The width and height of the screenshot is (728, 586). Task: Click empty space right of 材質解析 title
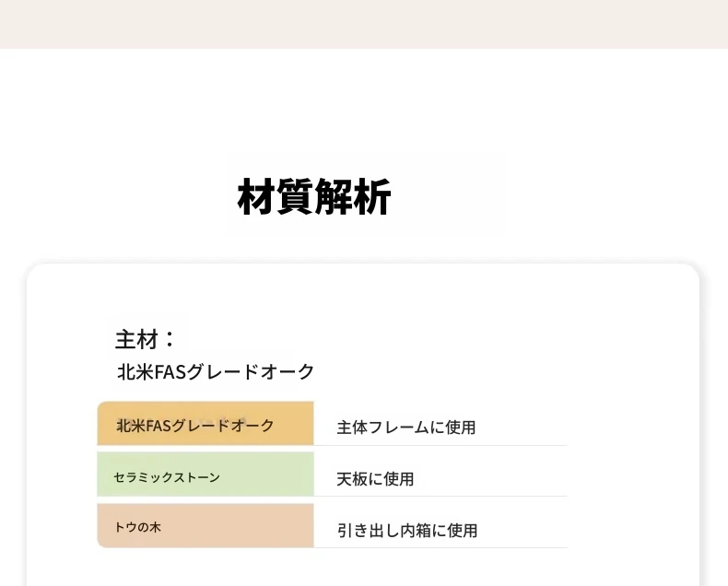click(558, 197)
